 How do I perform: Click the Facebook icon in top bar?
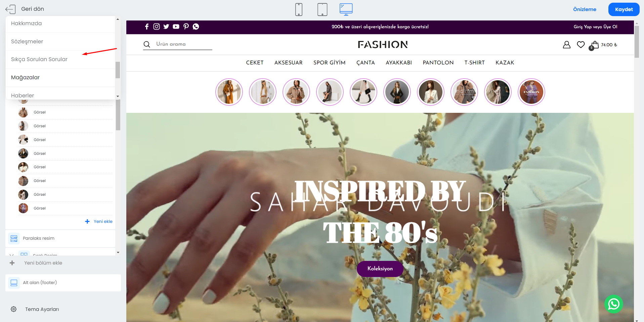(147, 27)
